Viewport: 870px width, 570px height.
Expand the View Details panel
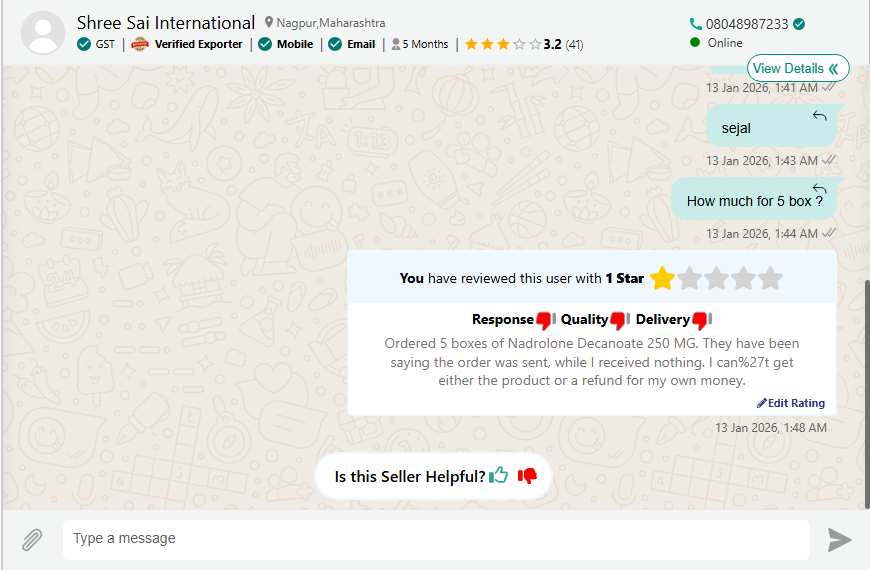click(x=797, y=68)
